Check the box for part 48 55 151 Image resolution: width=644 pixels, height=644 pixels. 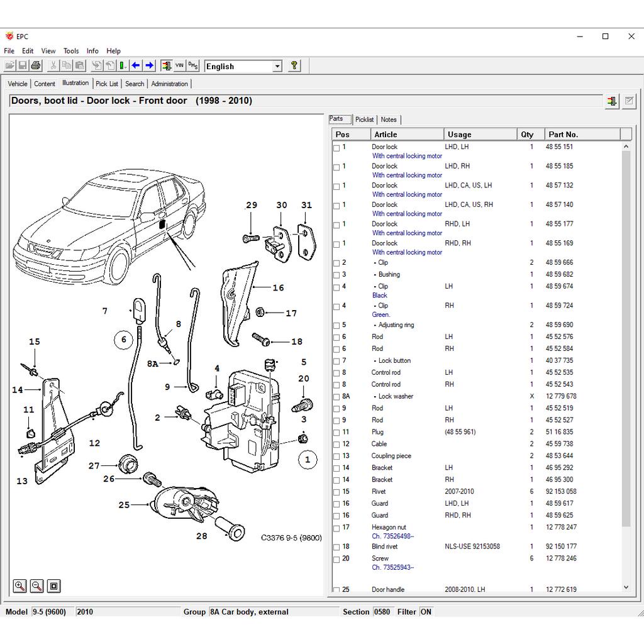(336, 148)
